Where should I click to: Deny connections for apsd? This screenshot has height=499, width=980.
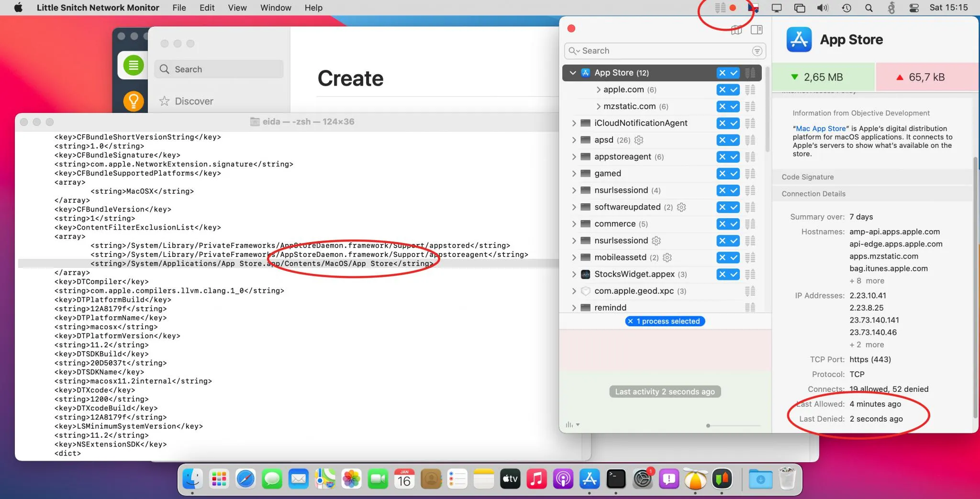click(x=722, y=140)
